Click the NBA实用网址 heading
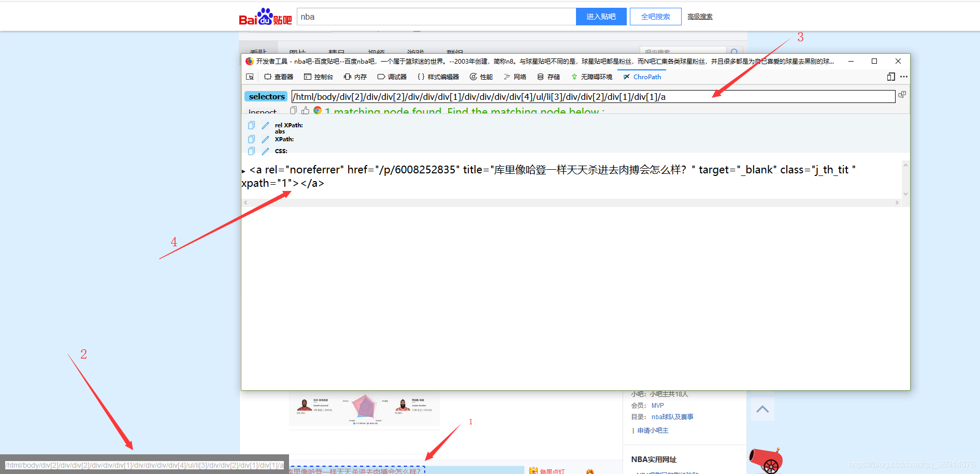The height and width of the screenshot is (474, 980). click(x=654, y=460)
